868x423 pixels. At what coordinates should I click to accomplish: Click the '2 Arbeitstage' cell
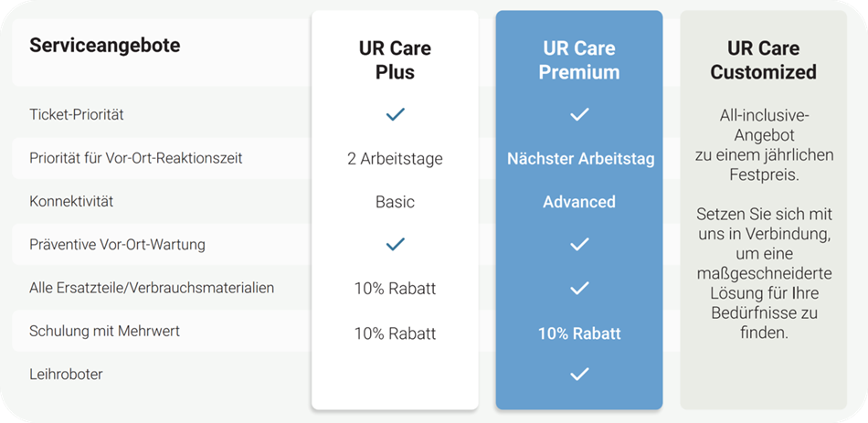point(396,159)
